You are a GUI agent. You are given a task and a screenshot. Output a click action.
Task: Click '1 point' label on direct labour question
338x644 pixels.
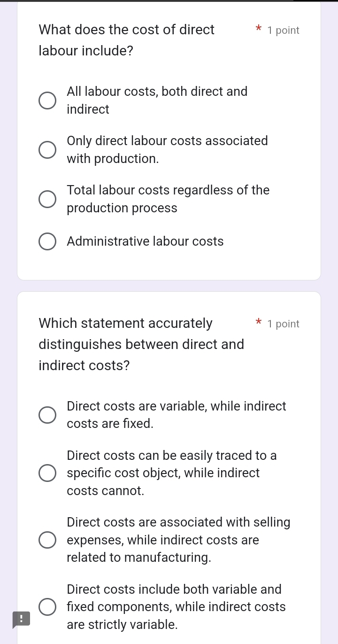tap(283, 31)
